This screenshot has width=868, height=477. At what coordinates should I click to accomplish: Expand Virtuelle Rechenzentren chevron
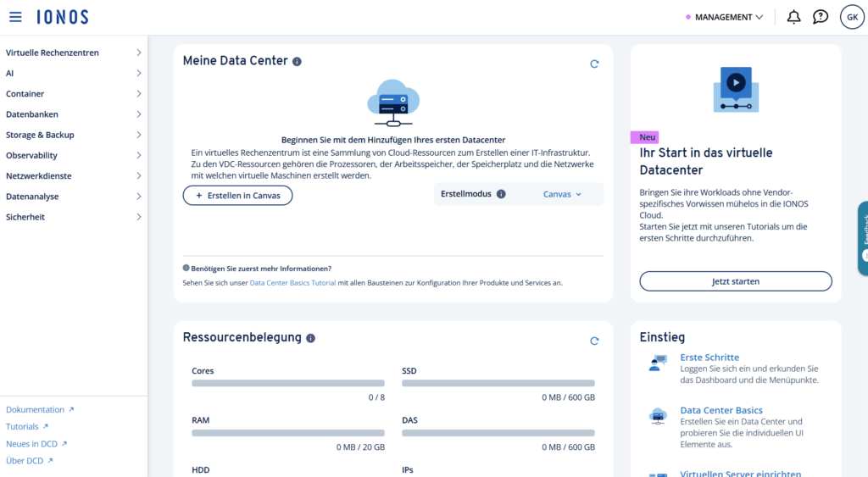(139, 53)
